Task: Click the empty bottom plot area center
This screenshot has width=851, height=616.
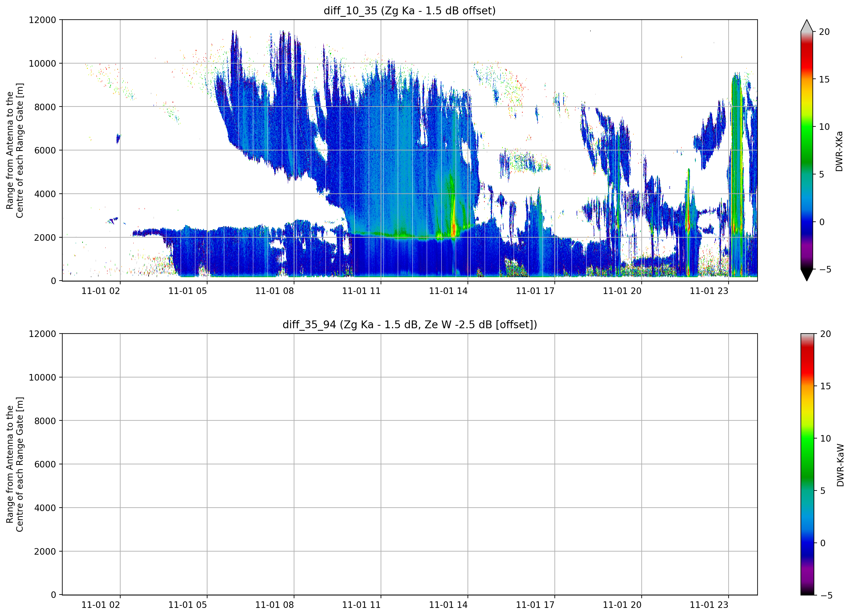Action: 410,464
